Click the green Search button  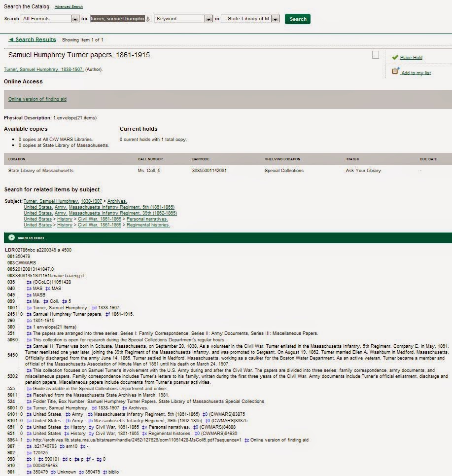(x=298, y=19)
